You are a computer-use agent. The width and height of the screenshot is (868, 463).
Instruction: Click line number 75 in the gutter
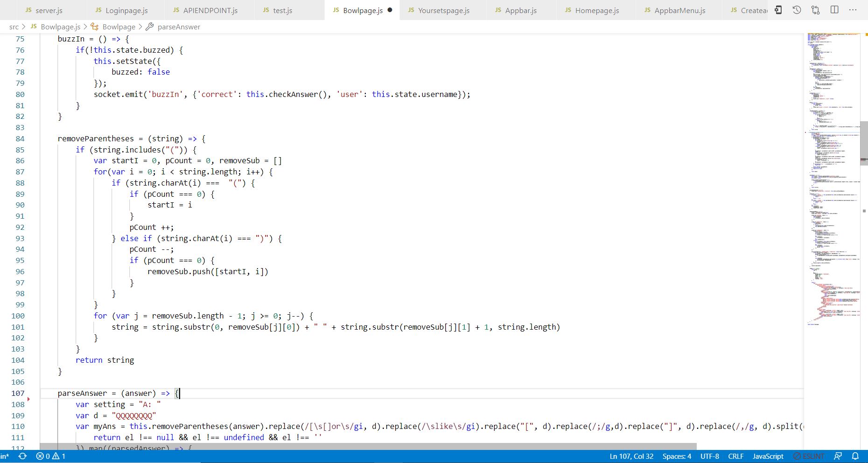[x=20, y=39]
